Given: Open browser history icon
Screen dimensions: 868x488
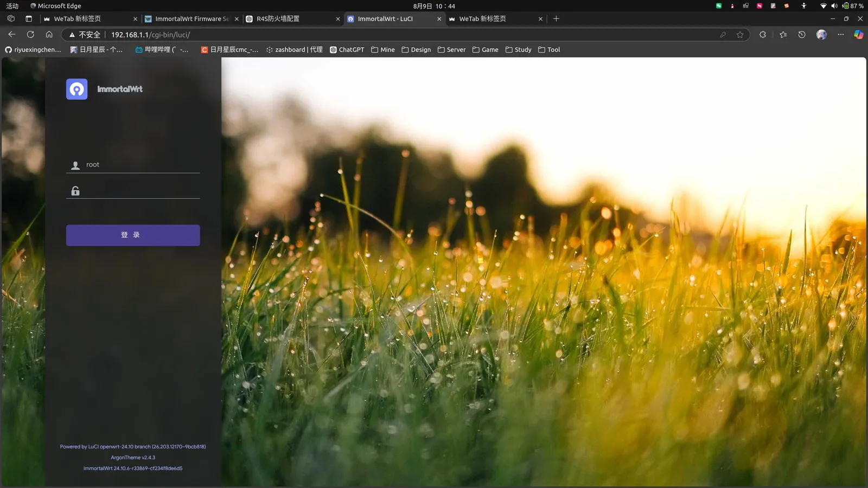Looking at the screenshot, I should pyautogui.click(x=802, y=35).
